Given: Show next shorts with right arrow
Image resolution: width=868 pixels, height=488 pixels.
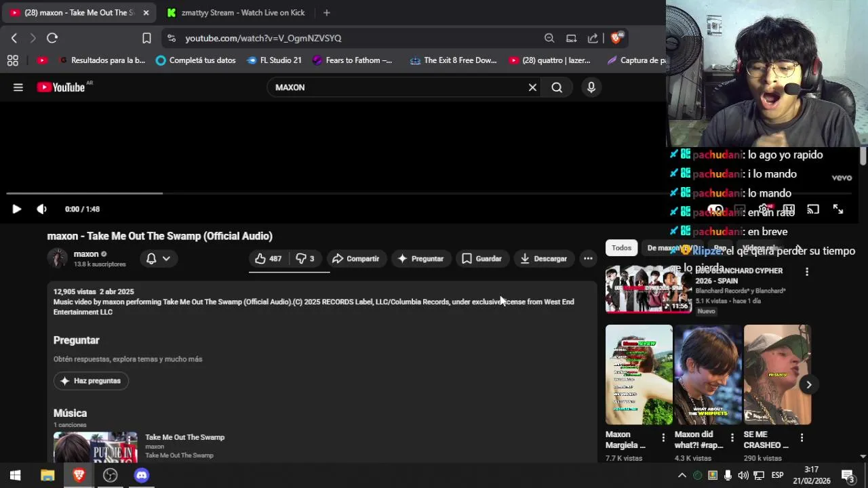Looking at the screenshot, I should pos(808,384).
